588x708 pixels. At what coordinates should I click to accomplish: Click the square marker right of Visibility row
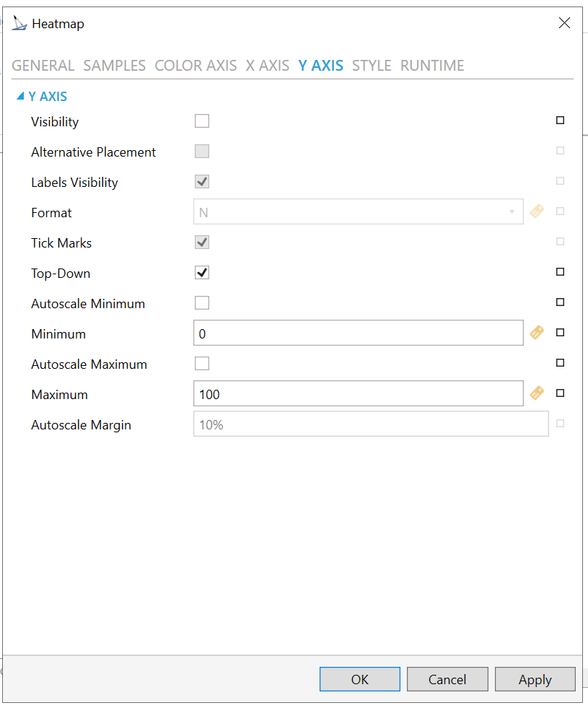pyautogui.click(x=560, y=121)
